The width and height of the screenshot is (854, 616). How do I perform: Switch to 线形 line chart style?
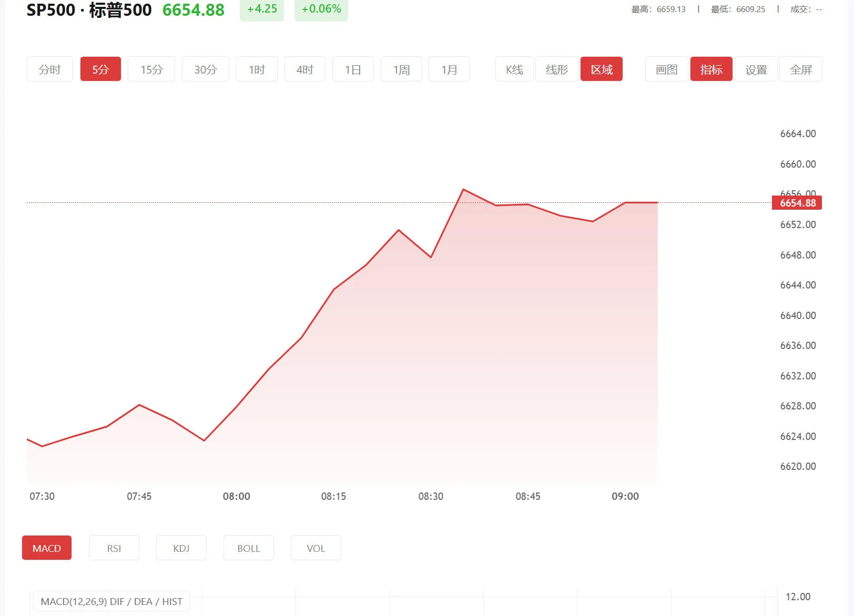(x=556, y=69)
